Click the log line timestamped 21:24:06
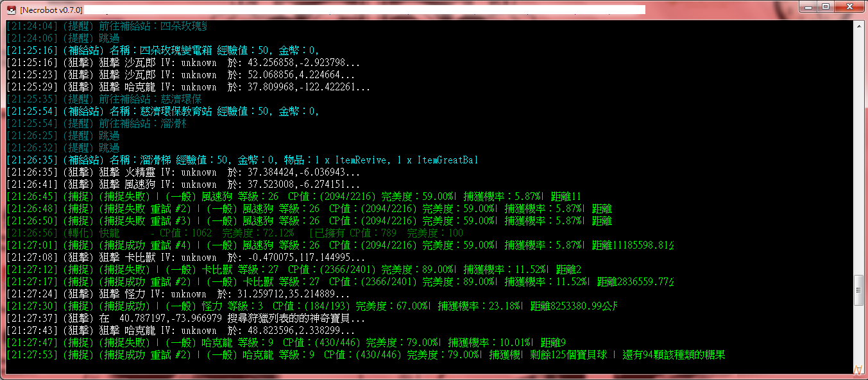868x380 pixels. (x=63, y=38)
